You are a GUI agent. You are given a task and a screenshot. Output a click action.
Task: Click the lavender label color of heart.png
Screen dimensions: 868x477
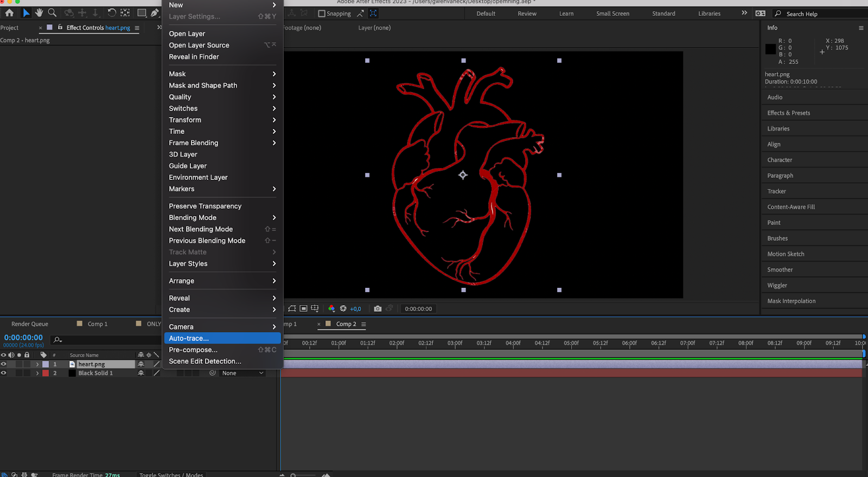click(x=46, y=364)
